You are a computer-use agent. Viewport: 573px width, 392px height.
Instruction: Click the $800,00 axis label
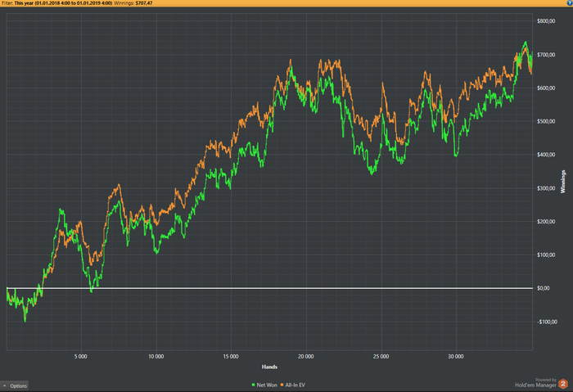[x=546, y=21]
